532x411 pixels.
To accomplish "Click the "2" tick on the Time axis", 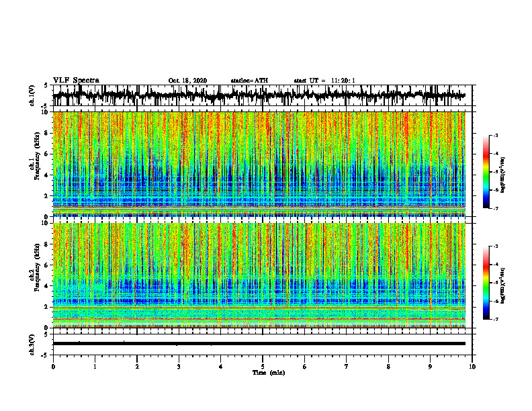I will tap(137, 367).
